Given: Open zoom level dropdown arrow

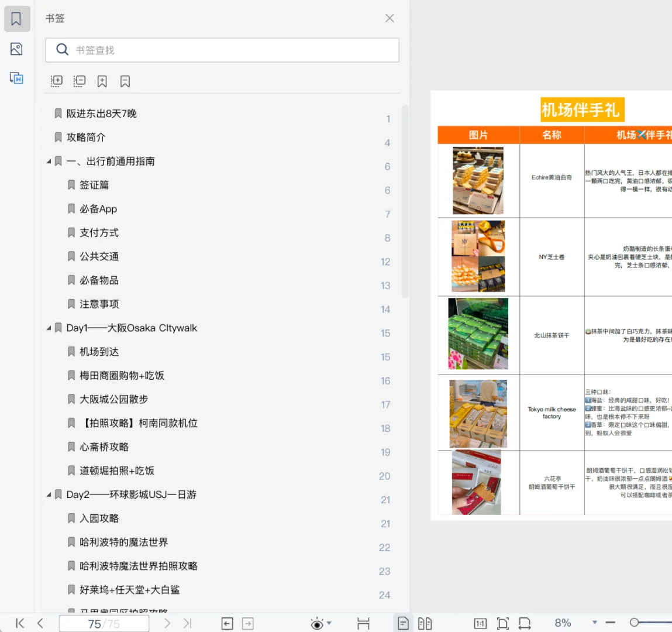Looking at the screenshot, I should coord(594,622).
